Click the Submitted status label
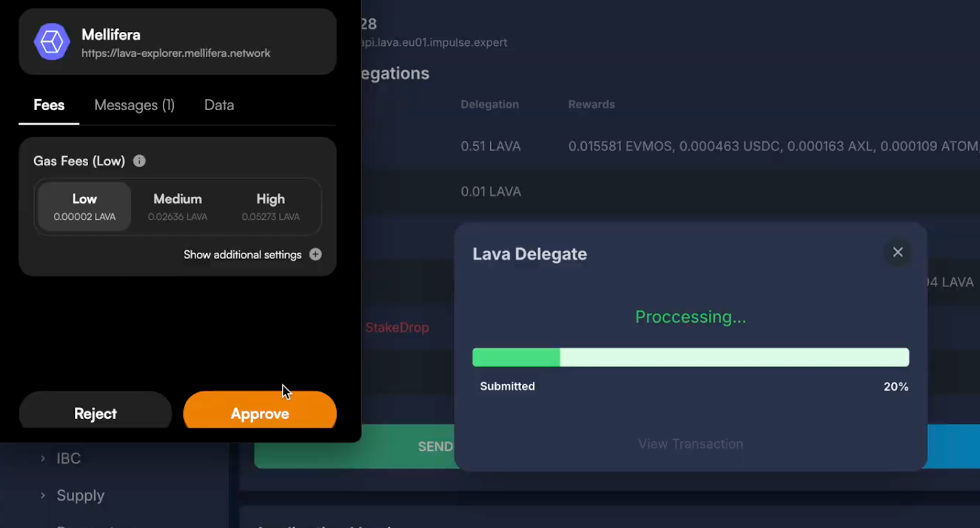The width and height of the screenshot is (980, 528). (507, 387)
